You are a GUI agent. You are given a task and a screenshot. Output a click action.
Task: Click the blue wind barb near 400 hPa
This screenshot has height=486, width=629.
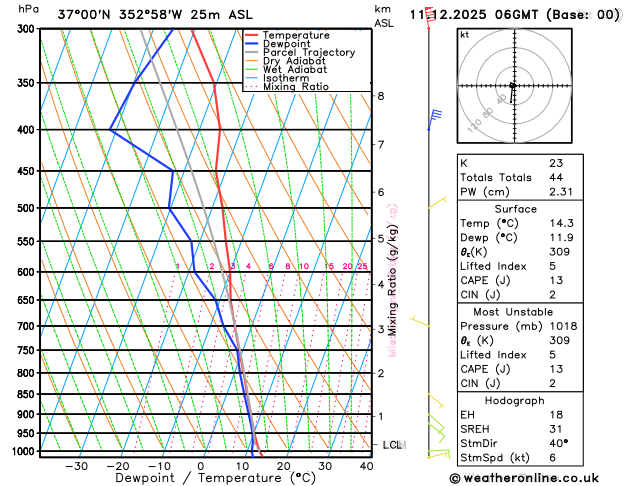tap(434, 119)
